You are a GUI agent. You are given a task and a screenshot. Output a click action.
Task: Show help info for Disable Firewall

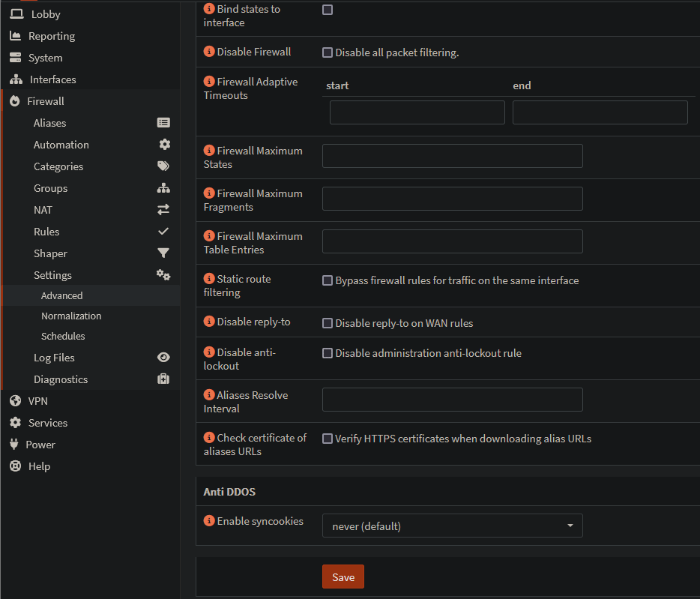pyautogui.click(x=209, y=52)
